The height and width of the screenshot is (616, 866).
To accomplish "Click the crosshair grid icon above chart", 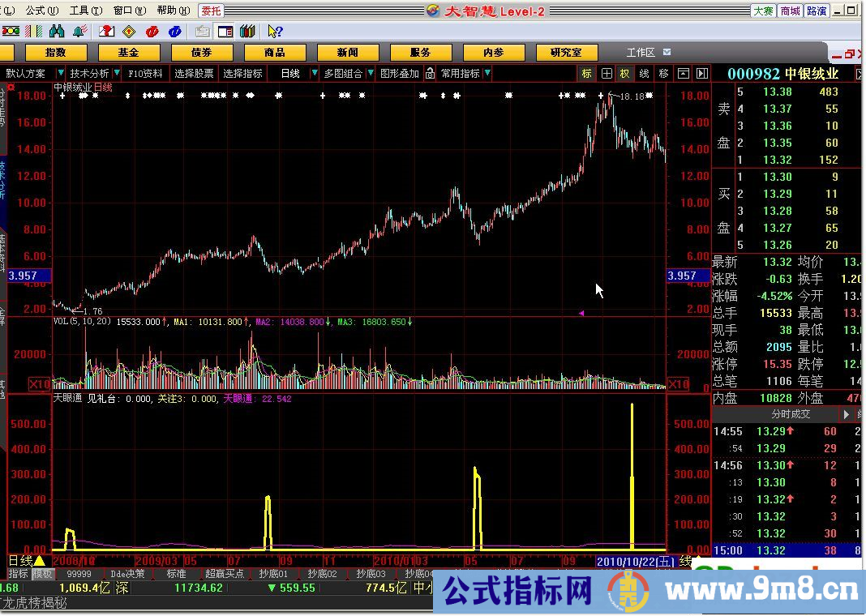I will click(x=607, y=74).
